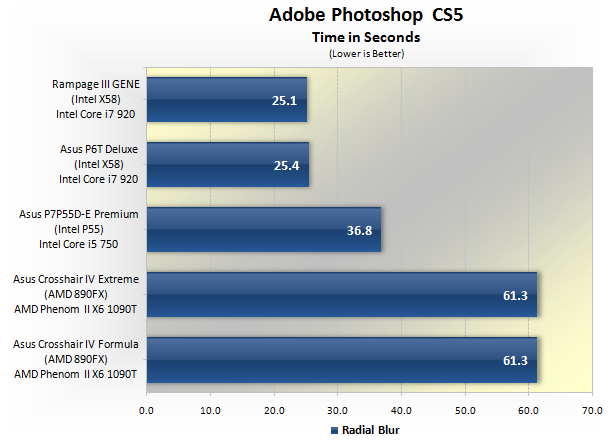
Task: Click the 25.4 data value label
Action: [x=287, y=165]
